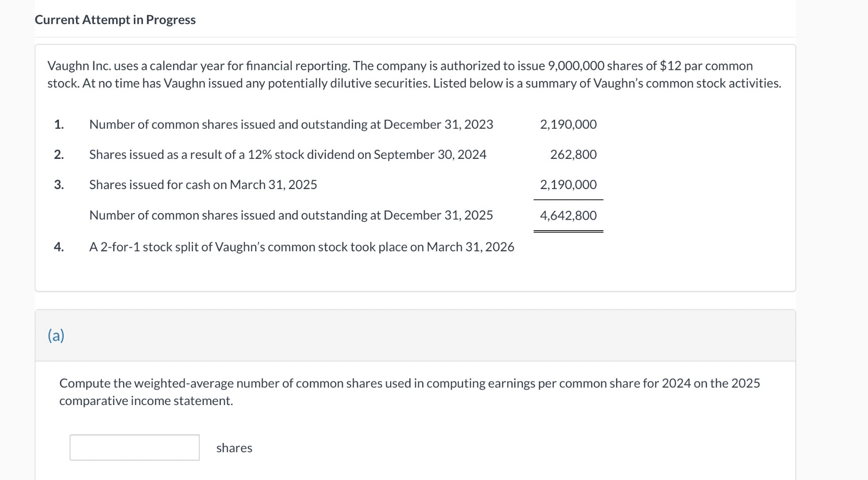Click item 3, shares issued for cash

tap(202, 184)
